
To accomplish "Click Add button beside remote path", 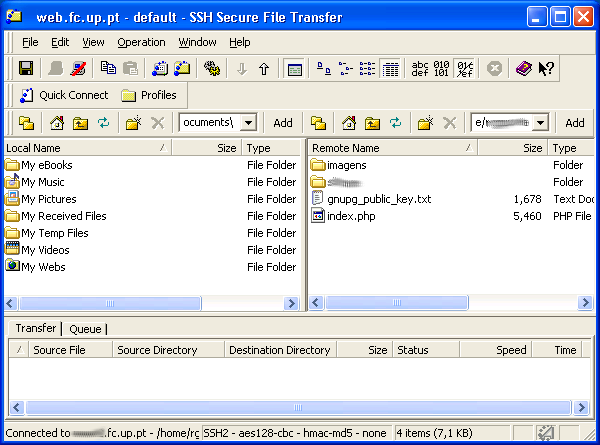I will 575,123.
